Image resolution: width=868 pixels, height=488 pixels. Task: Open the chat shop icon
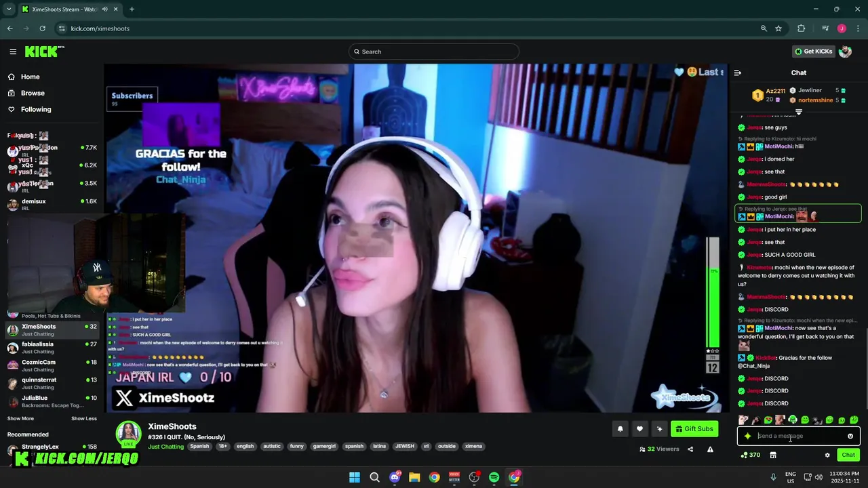pyautogui.click(x=773, y=455)
